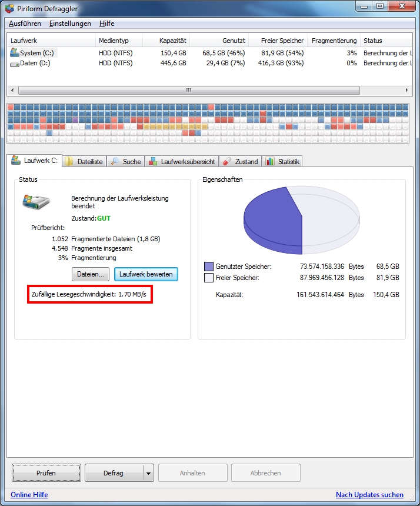Click the Freier Speicher color swatch

(209, 278)
